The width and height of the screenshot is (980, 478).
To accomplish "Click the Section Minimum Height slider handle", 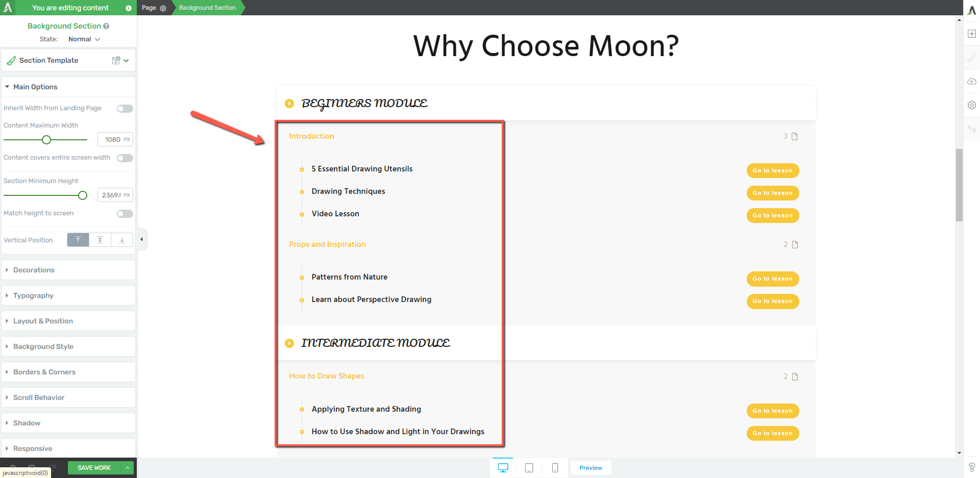I will [x=83, y=195].
